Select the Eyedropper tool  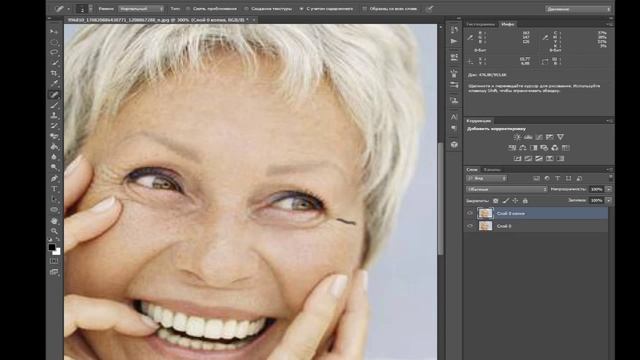54,84
